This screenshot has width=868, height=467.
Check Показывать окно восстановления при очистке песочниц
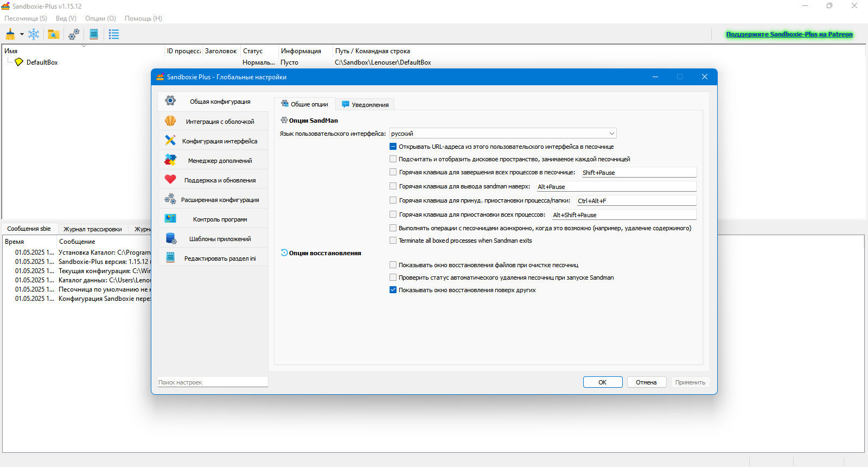point(393,265)
